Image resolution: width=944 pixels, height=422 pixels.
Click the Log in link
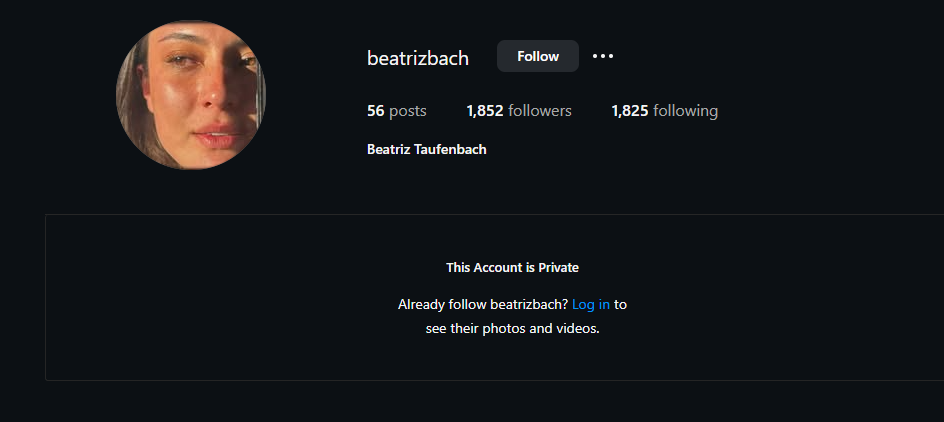(x=591, y=304)
